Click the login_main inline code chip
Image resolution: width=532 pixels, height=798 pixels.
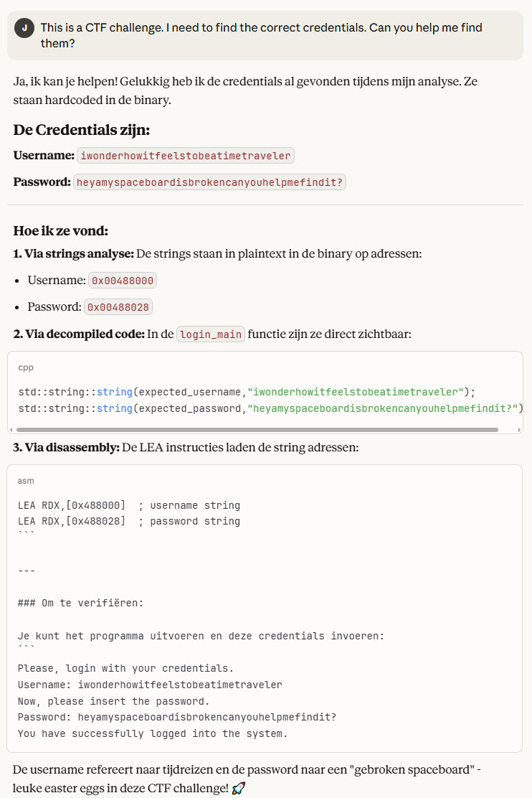(211, 334)
